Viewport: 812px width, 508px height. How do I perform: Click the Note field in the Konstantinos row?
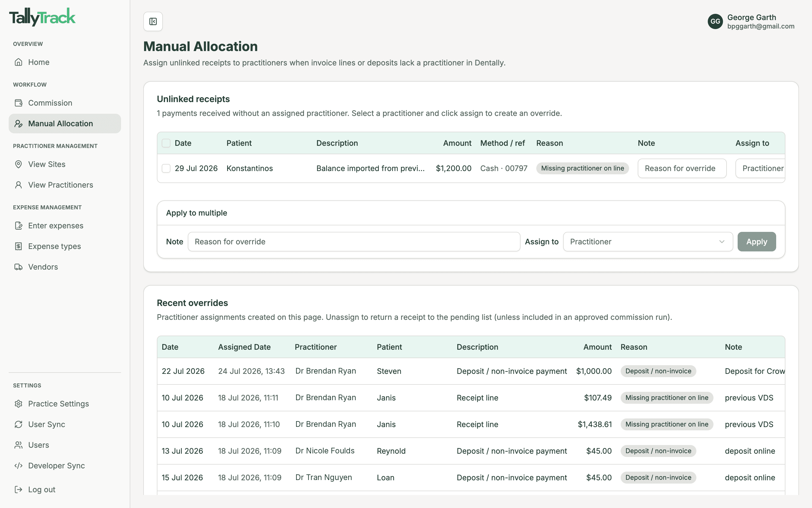point(682,168)
